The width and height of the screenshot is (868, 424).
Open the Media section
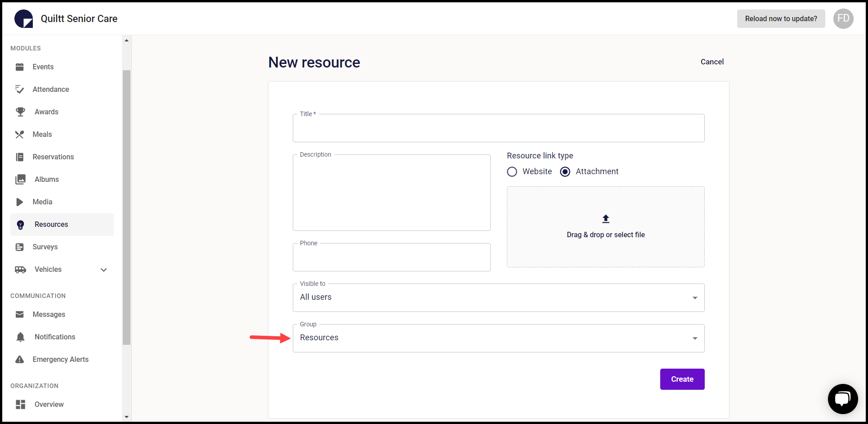point(62,202)
